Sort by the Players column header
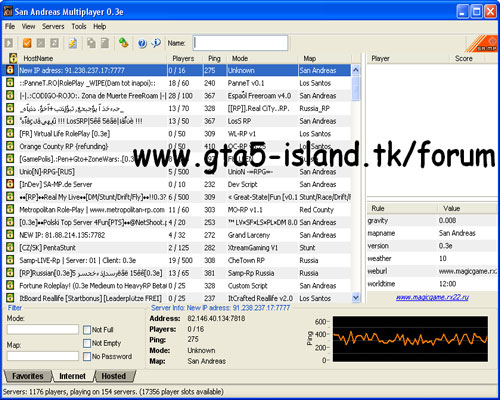Screen dimensions: 500x400 (185, 58)
